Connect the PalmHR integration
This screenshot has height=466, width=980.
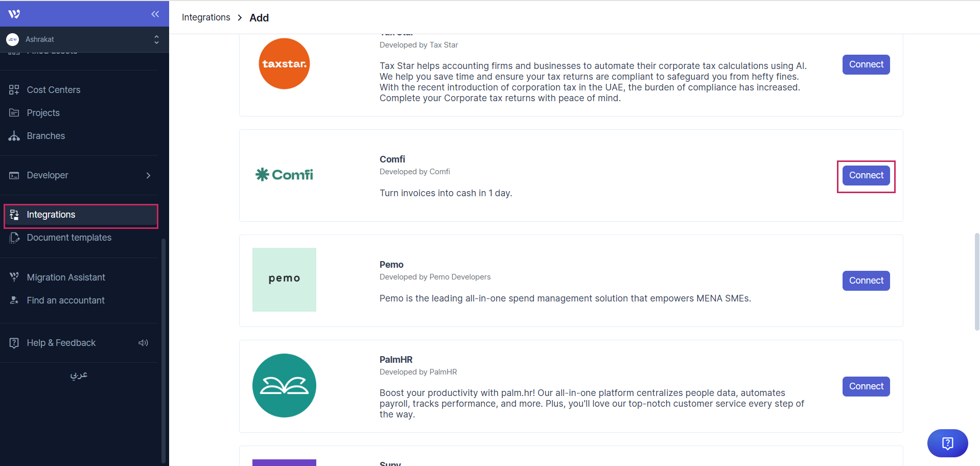tap(866, 386)
